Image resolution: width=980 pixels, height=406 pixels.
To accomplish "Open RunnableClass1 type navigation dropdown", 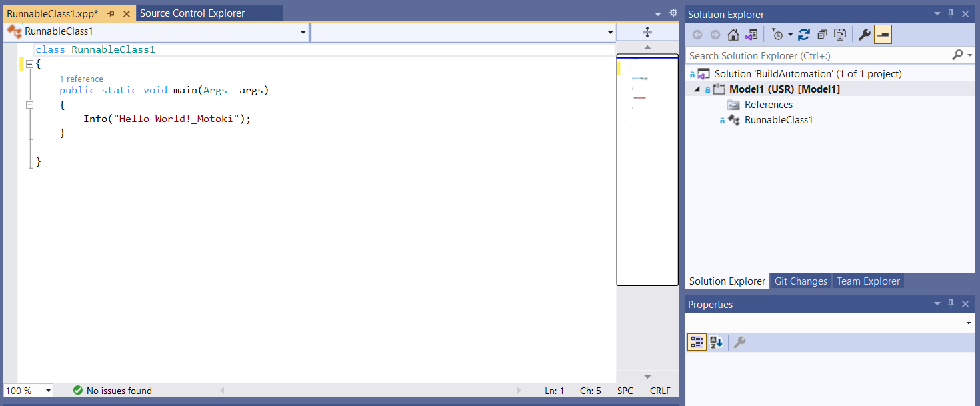I will (303, 32).
